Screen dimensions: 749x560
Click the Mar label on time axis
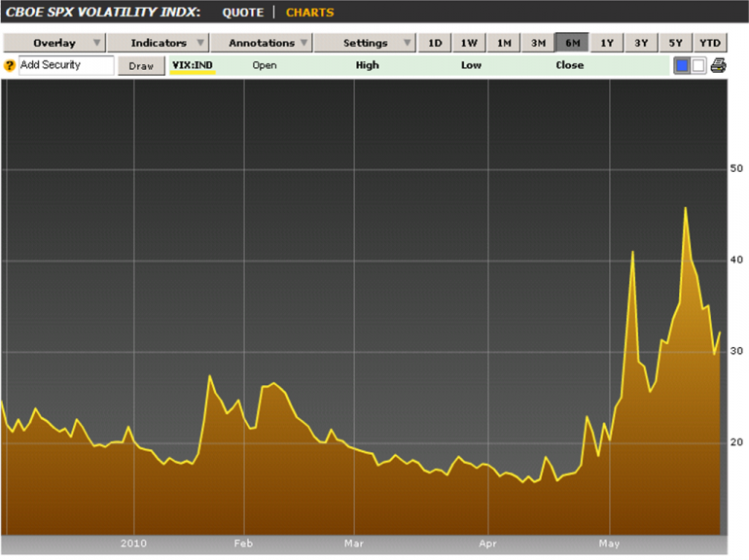tap(354, 543)
